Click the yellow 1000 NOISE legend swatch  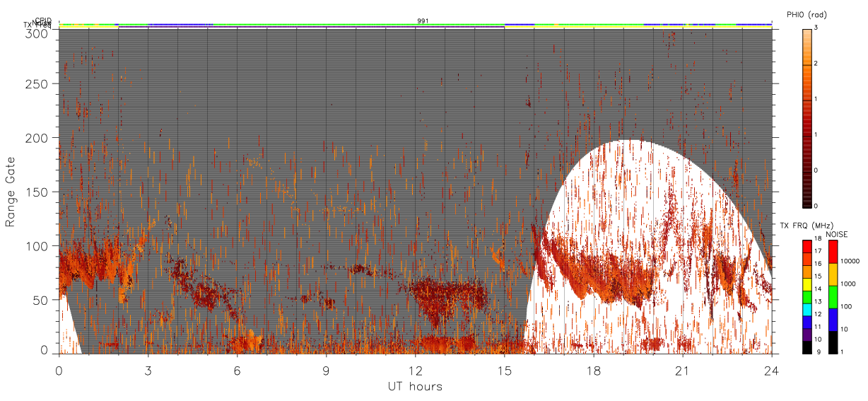[x=833, y=274]
